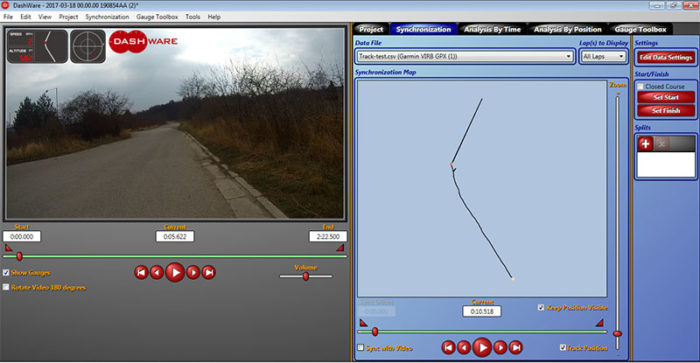Enable Rotate Video 180 degrees
This screenshot has width=700, height=363.
click(x=6, y=287)
